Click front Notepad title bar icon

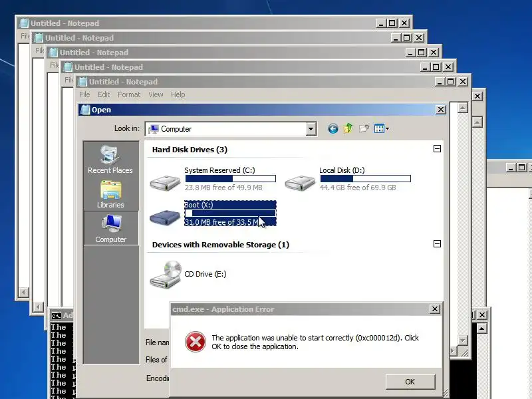[82, 82]
